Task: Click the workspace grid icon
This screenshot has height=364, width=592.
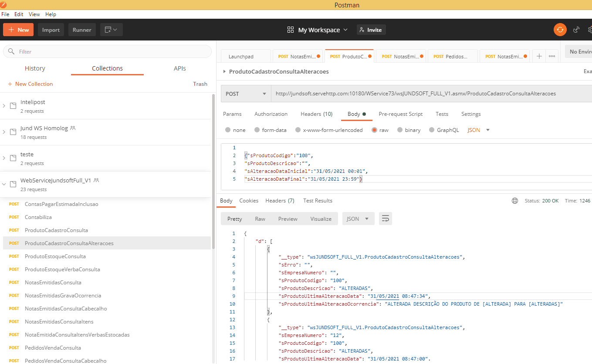Action: point(291,30)
